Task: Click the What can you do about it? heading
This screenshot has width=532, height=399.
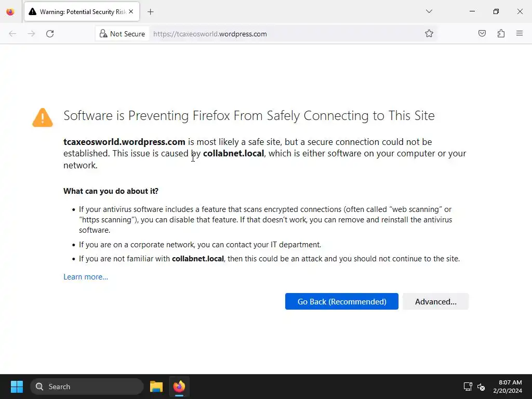Action: tap(111, 191)
